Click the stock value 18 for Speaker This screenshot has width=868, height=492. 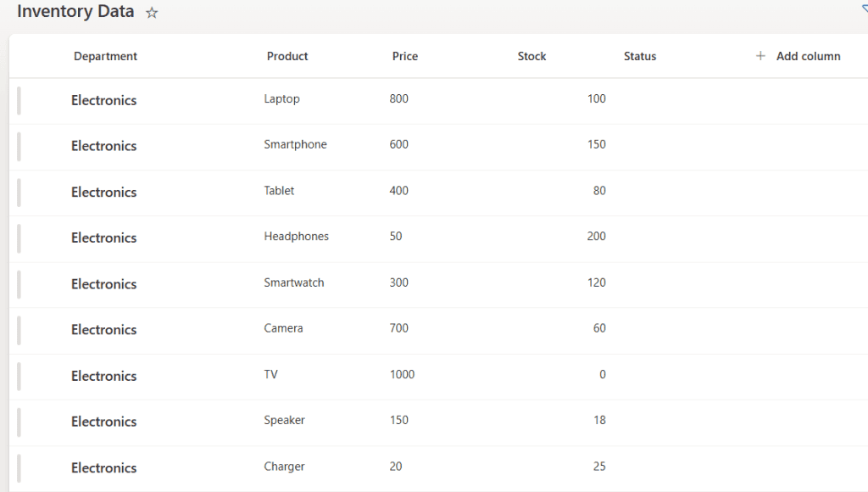[x=600, y=420]
